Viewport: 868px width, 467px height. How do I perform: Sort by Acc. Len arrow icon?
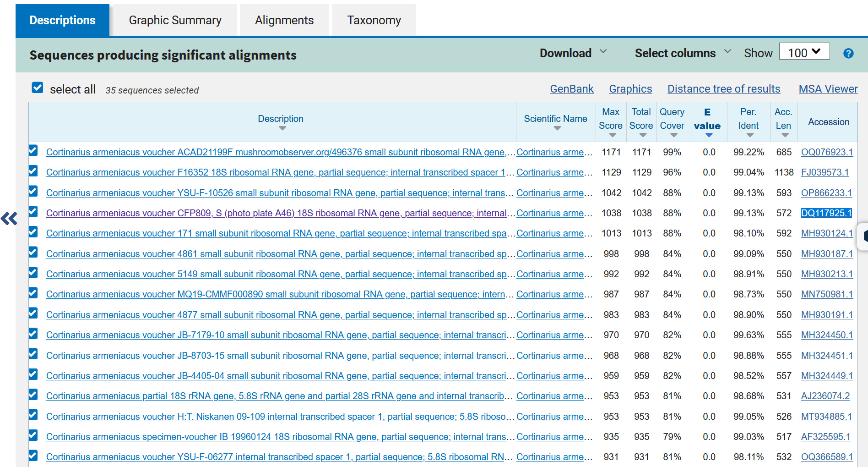[x=785, y=135]
